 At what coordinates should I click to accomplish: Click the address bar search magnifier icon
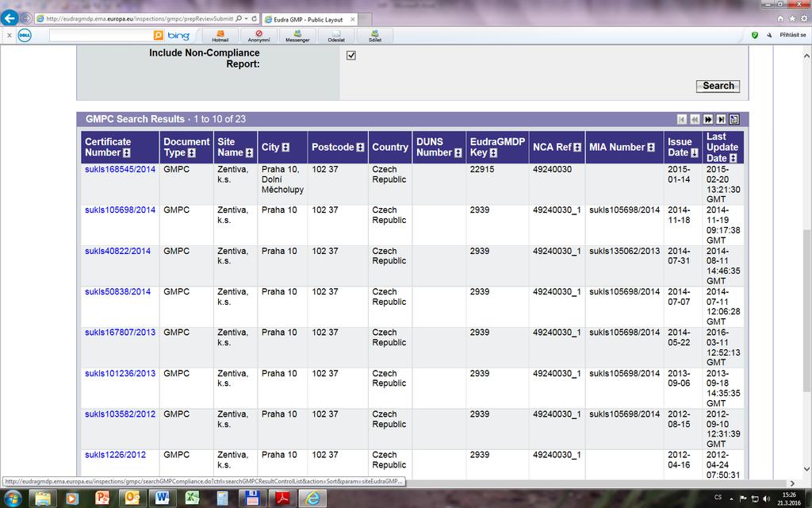(x=239, y=19)
